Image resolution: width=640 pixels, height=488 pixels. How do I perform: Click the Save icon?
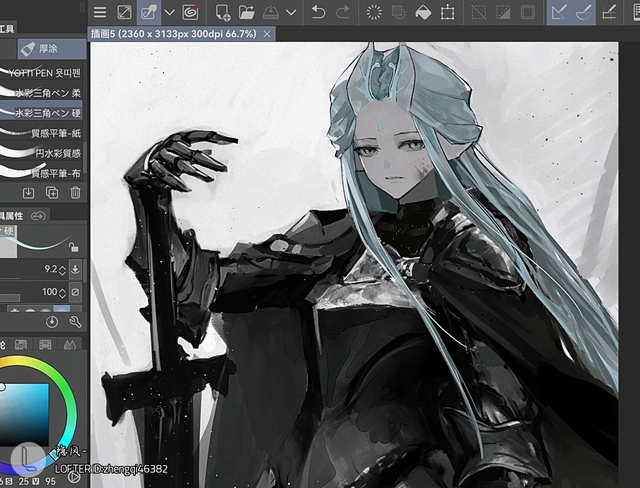[270, 13]
